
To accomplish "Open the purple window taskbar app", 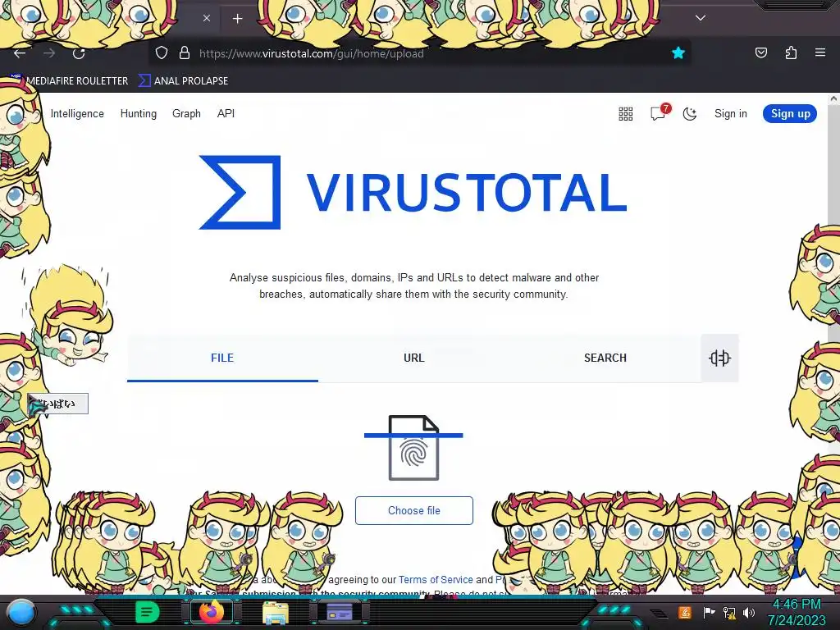I will click(x=340, y=612).
